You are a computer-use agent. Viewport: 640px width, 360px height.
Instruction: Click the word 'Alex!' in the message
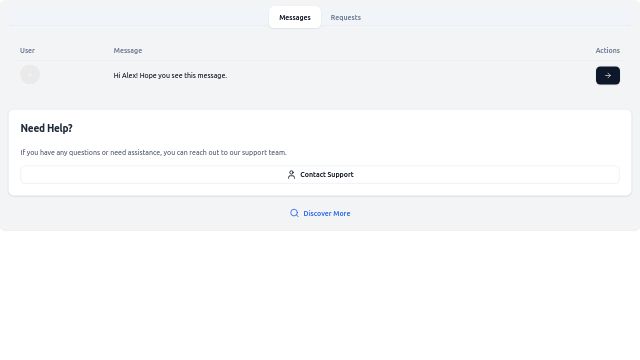(x=130, y=76)
